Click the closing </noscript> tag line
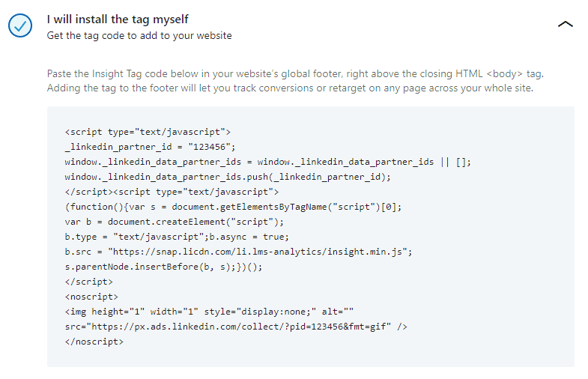The width and height of the screenshot is (588, 379). pos(94,342)
